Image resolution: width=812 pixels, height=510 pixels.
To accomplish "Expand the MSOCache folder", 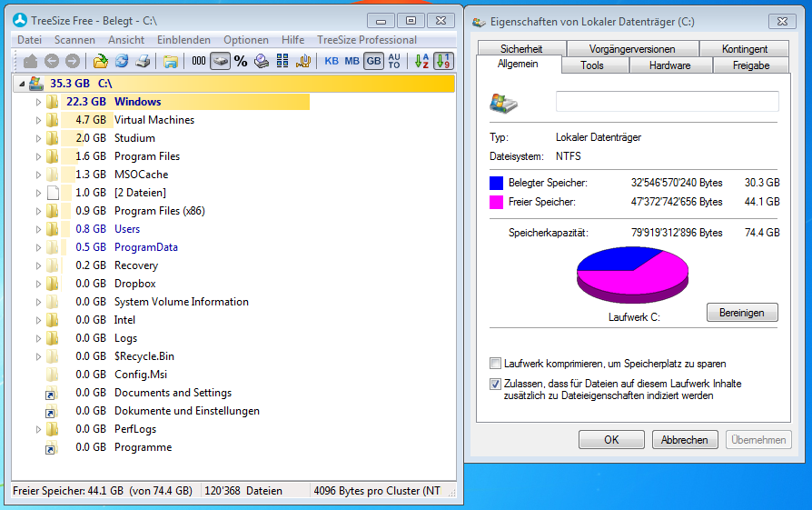I will click(x=38, y=175).
